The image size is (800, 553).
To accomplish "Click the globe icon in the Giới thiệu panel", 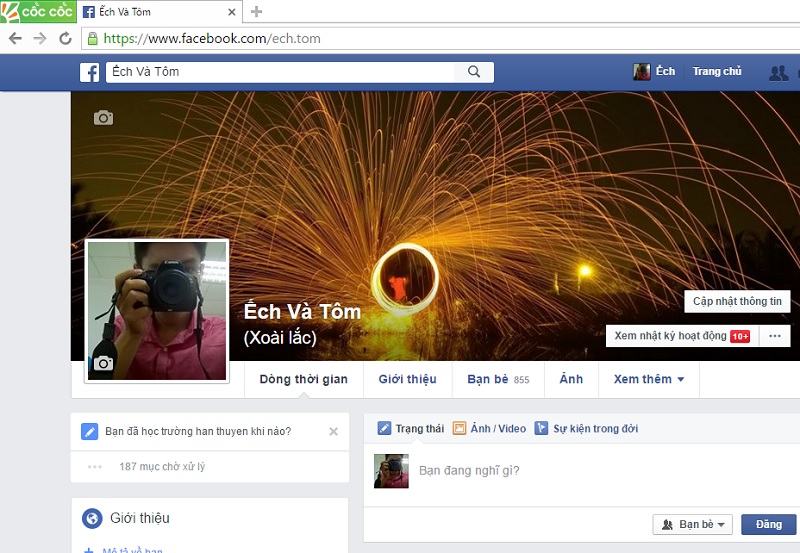I will pos(92,519).
